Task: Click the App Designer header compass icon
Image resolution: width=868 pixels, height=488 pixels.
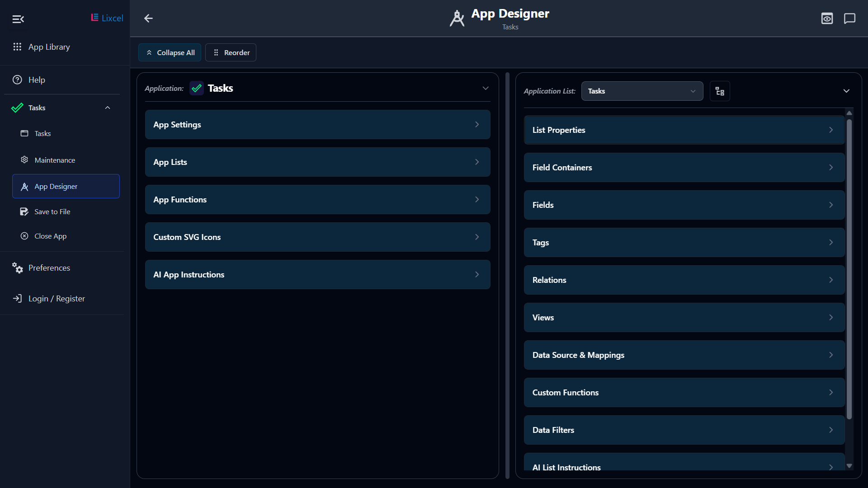Action: point(457,19)
